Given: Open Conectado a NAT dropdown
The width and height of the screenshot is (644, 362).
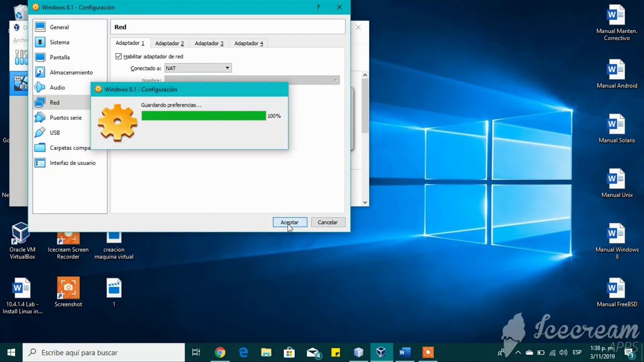Looking at the screenshot, I should point(198,68).
